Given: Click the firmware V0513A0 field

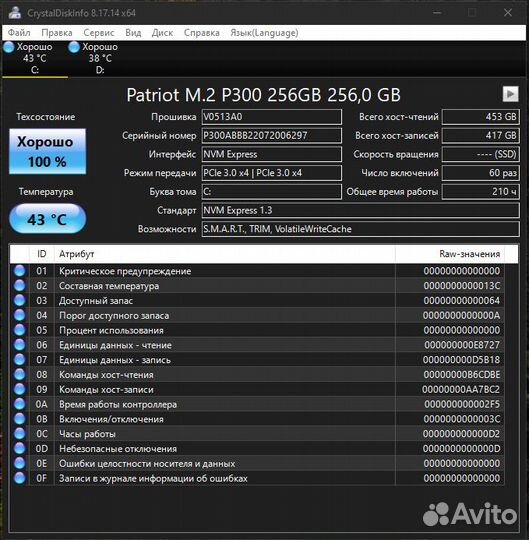Looking at the screenshot, I should tap(272, 117).
